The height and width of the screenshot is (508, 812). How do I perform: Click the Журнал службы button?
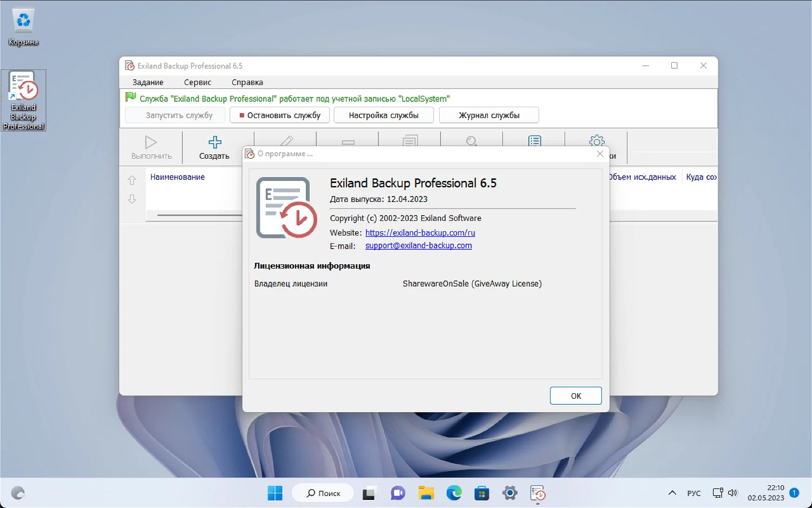click(x=489, y=115)
